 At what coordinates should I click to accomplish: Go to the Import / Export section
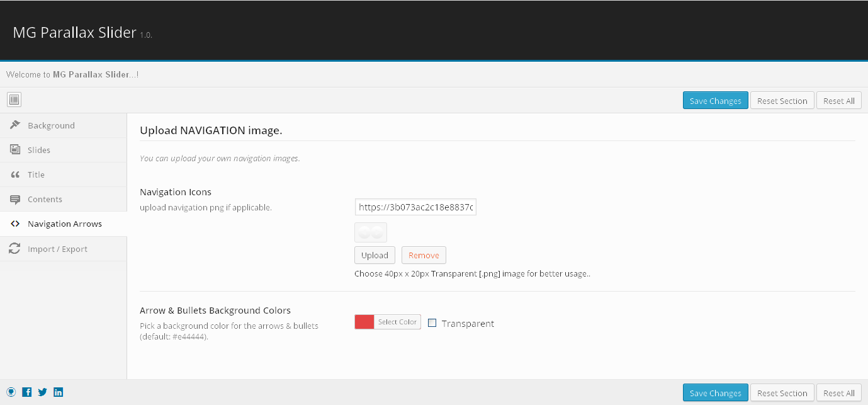57,249
